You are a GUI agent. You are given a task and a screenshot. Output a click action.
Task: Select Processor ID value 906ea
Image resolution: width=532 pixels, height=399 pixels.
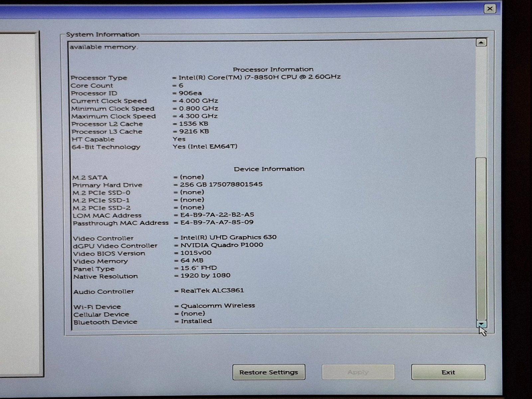(x=190, y=93)
